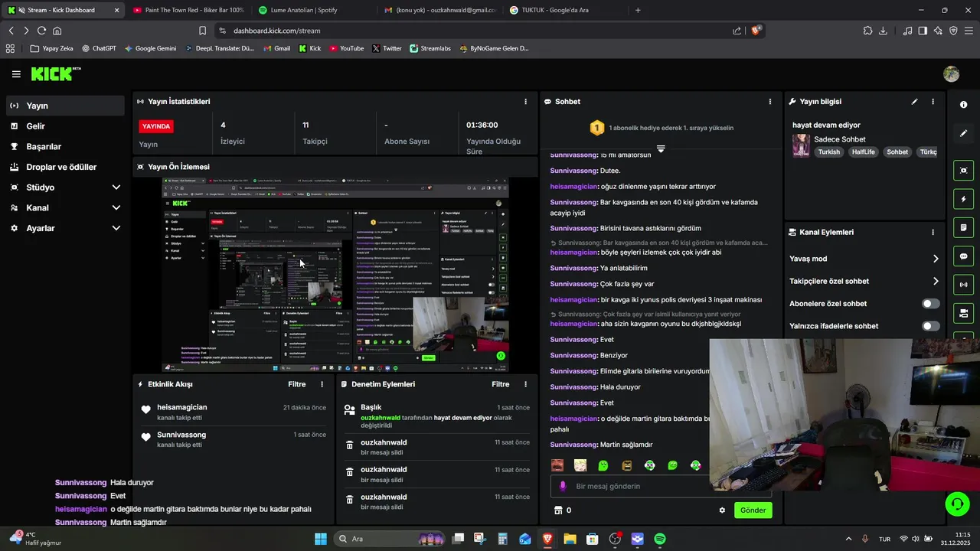This screenshot has height=551, width=980.
Task: Switch to TUKTUK Google search tab
Action: point(565,10)
